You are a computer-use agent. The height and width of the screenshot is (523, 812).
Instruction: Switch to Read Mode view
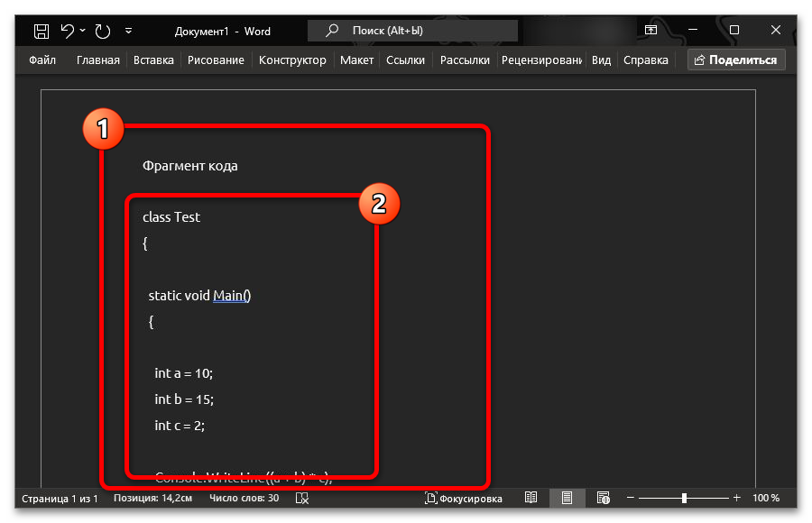point(531,498)
